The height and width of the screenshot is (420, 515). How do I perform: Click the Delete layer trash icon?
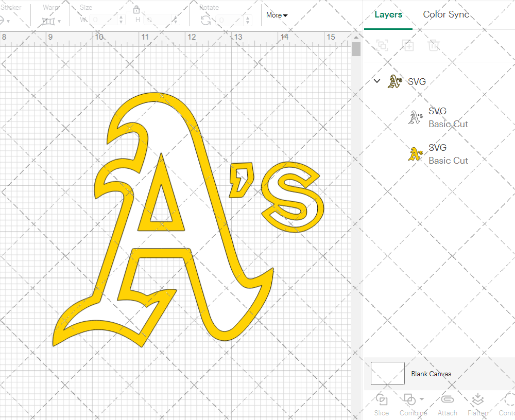click(434, 45)
